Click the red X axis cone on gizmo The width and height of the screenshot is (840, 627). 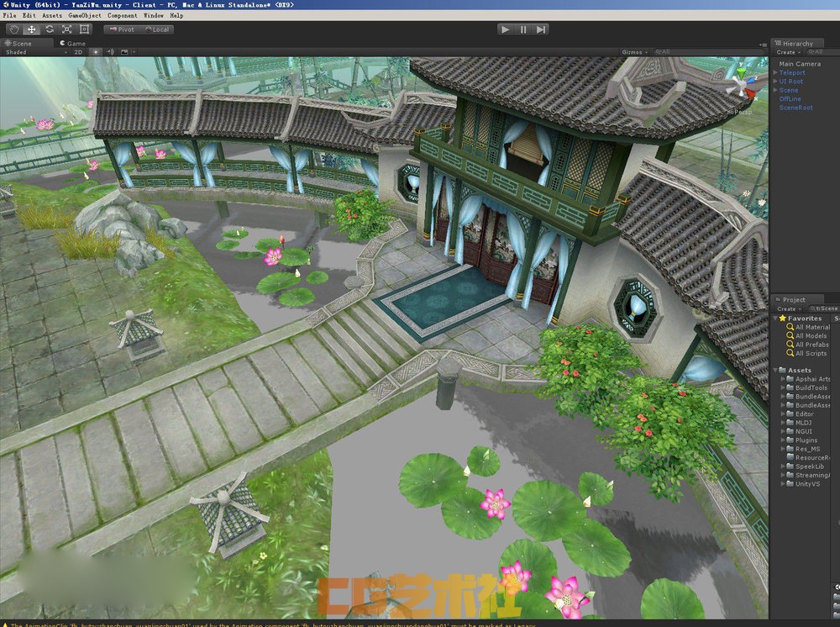[x=750, y=94]
